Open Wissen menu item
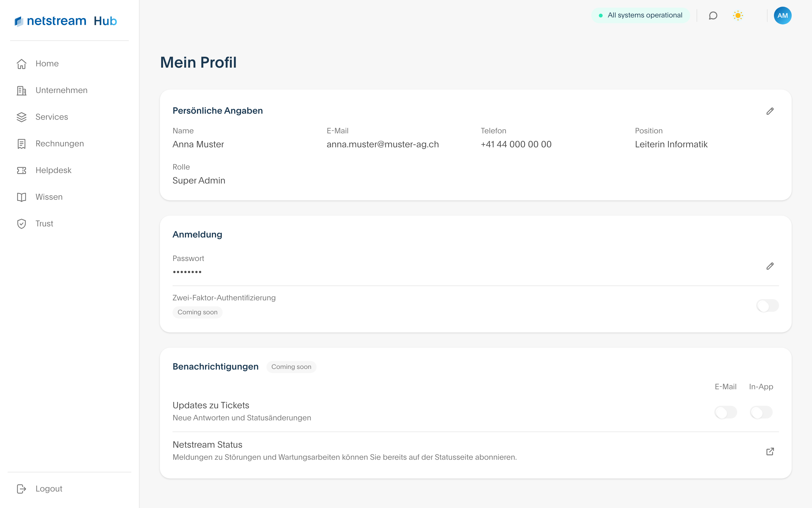 49,197
